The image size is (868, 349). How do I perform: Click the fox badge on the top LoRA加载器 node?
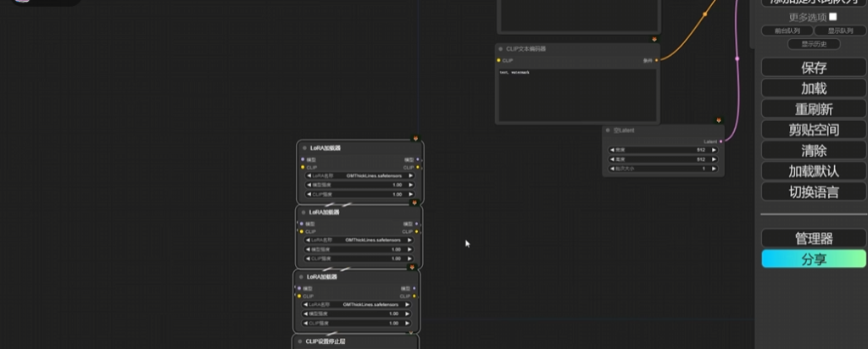(415, 138)
